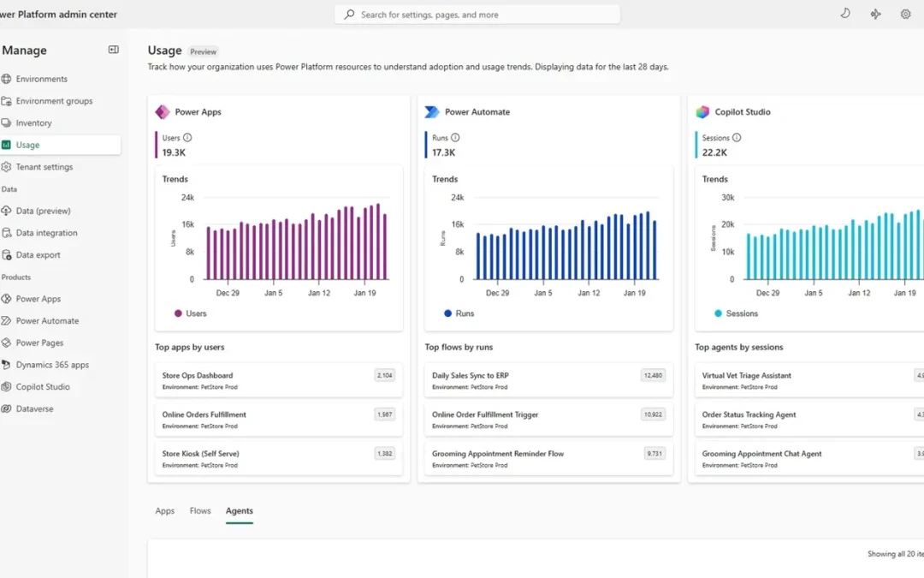
Task: Select the Agents tab
Action: [240, 510]
